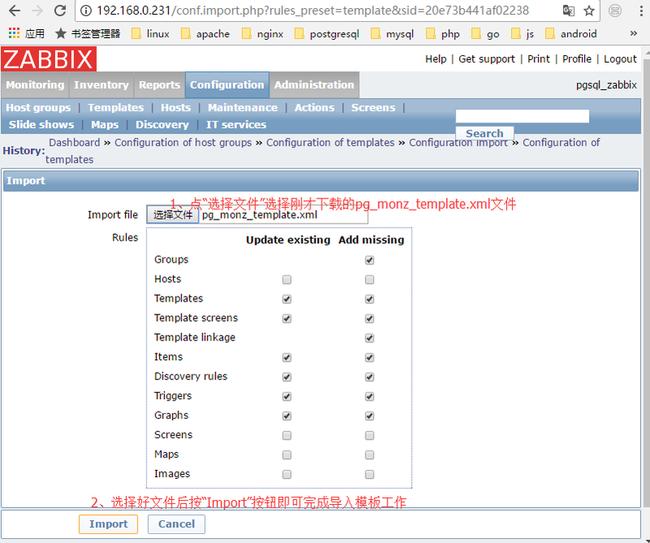Focus the search input field
650x543 pixels.
[522, 116]
